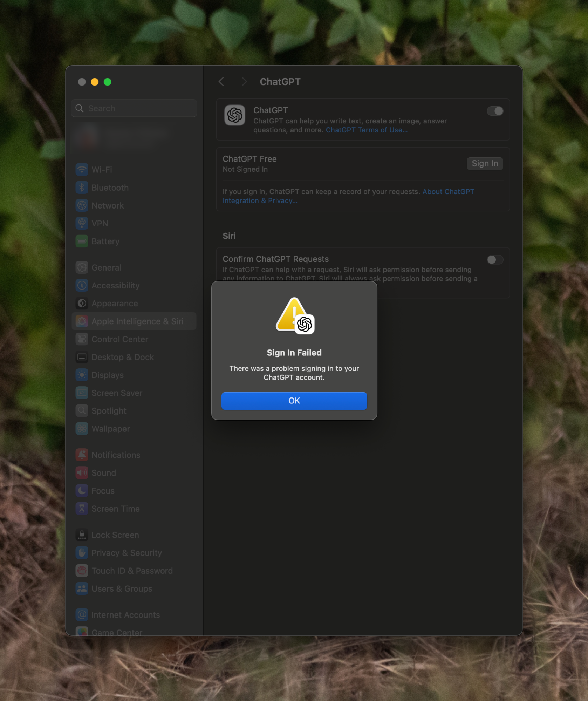Click the Appearance icon
This screenshot has height=701, width=588.
pyautogui.click(x=82, y=303)
